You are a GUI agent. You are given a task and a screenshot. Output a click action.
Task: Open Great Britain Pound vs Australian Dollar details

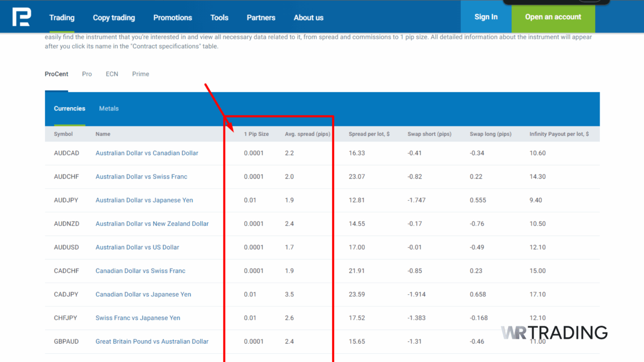pyautogui.click(x=152, y=341)
